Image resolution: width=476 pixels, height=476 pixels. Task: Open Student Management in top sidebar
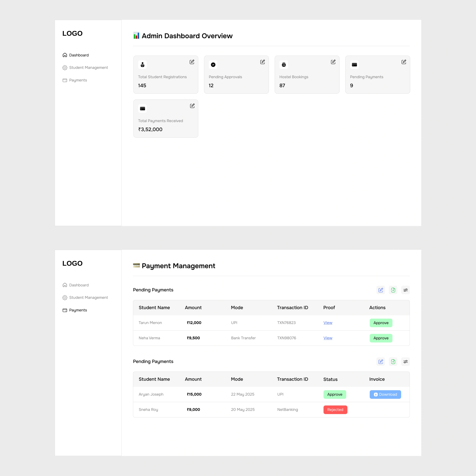[x=89, y=67]
